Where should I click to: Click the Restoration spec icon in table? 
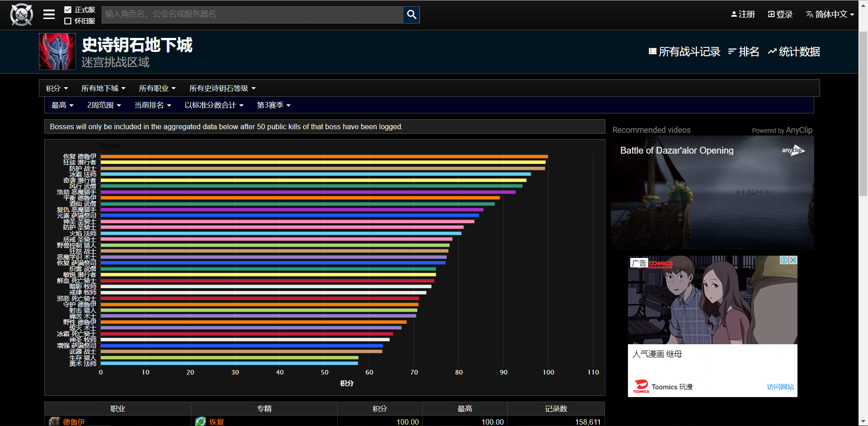[200, 421]
